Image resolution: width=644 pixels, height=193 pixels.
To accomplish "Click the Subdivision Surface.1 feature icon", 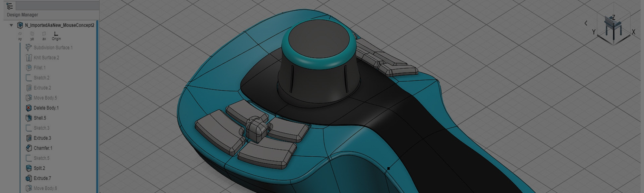I will click(x=29, y=48).
